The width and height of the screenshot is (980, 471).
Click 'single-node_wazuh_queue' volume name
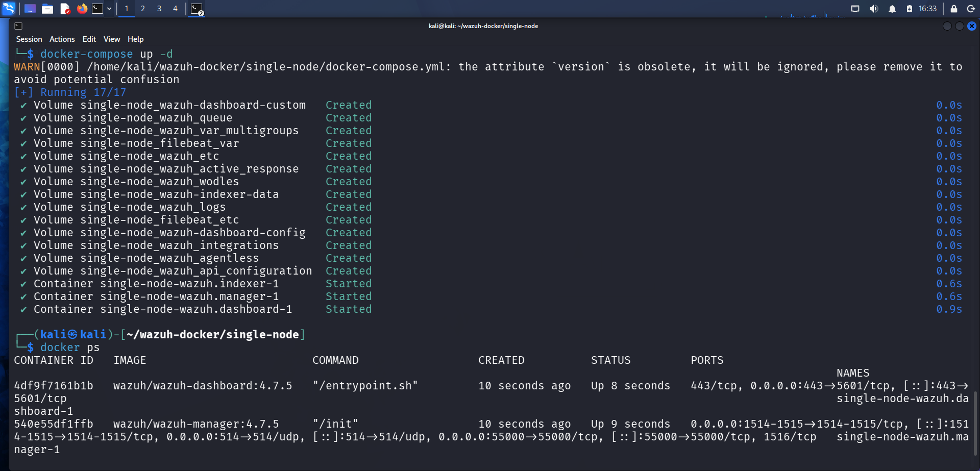156,118
